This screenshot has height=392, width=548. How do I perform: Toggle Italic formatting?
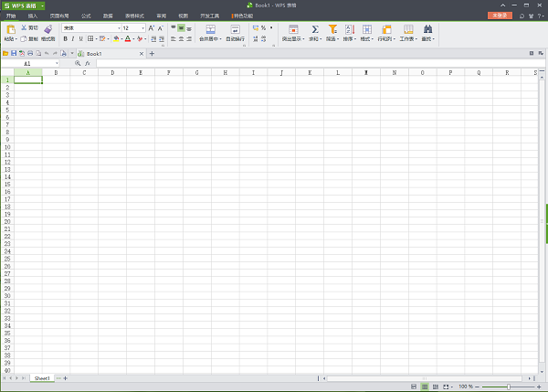point(73,38)
